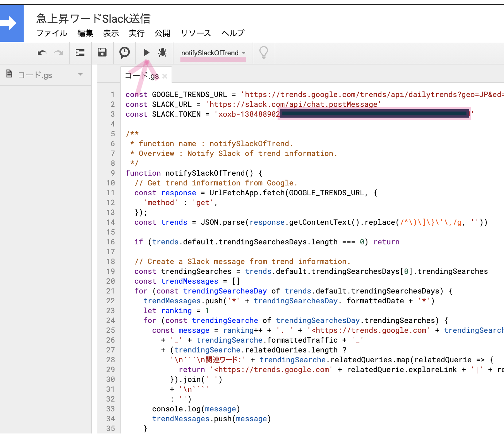This screenshot has width=504, height=443.
Task: Open the notifySlackOfTrend function dropdown
Action: pyautogui.click(x=213, y=53)
